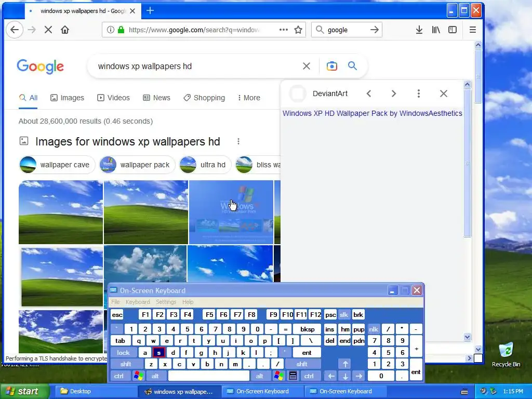Open the Help menu of On-Screen Keyboard
This screenshot has height=399, width=532.
pyautogui.click(x=188, y=302)
